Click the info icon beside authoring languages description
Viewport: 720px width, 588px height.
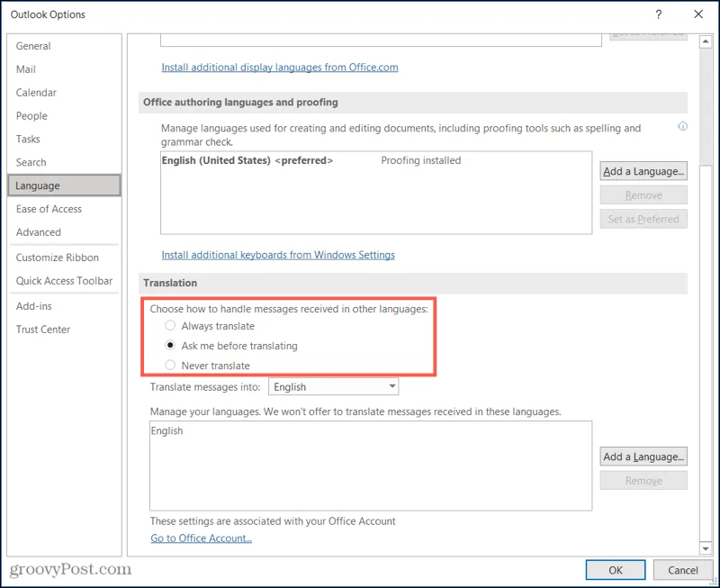point(682,126)
